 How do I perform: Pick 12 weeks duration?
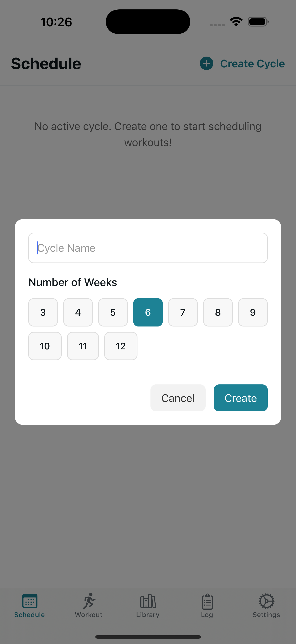click(121, 346)
